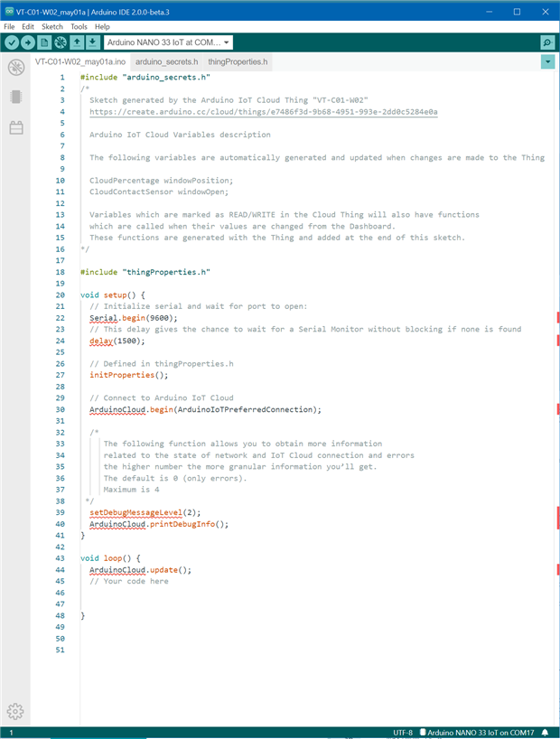Save the sketch using the down-arrow icon
Image resolution: width=560 pixels, height=739 pixels.
92,42
